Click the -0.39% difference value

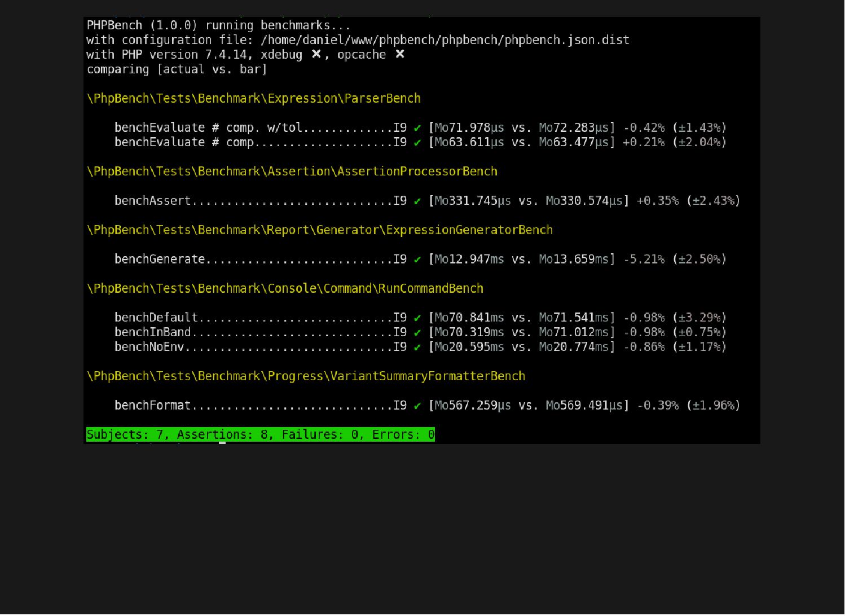pyautogui.click(x=658, y=406)
